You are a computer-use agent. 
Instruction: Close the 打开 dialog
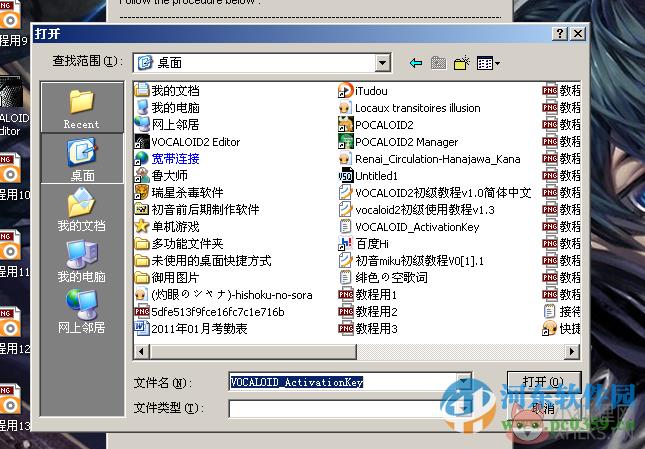[x=578, y=33]
